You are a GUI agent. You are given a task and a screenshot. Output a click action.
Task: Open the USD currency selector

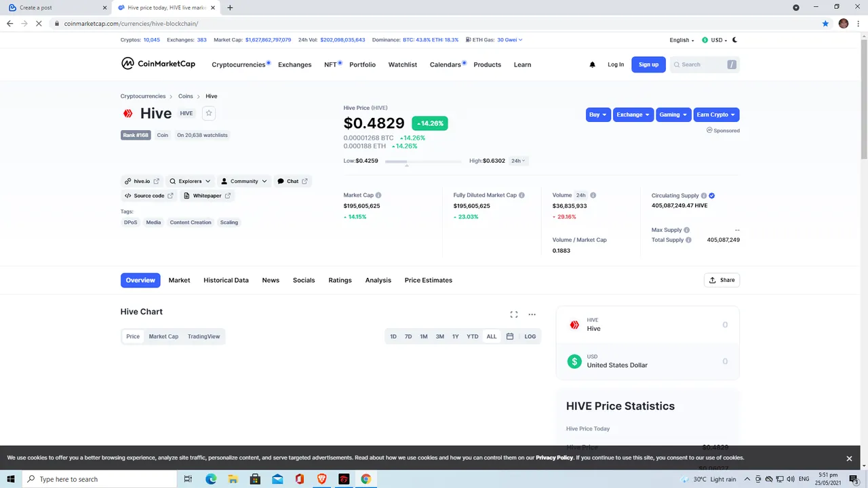click(715, 40)
